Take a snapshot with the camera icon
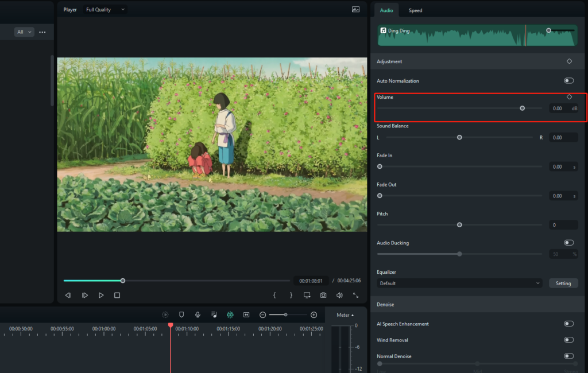 (x=323, y=294)
